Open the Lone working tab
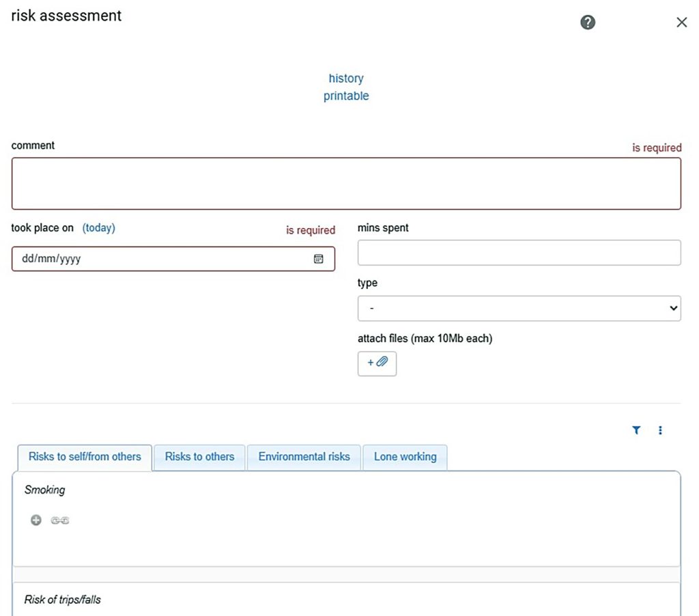Viewport: 699px width, 616px height. [405, 457]
